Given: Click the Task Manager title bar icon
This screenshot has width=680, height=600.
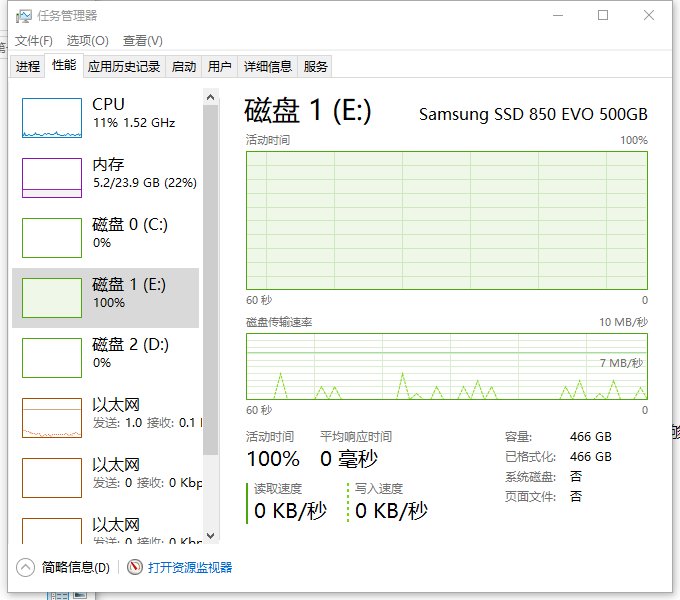Looking at the screenshot, I should pos(23,16).
